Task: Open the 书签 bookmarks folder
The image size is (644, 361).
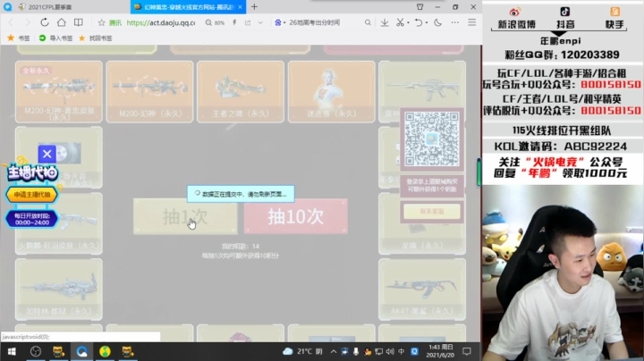Action: coord(19,38)
